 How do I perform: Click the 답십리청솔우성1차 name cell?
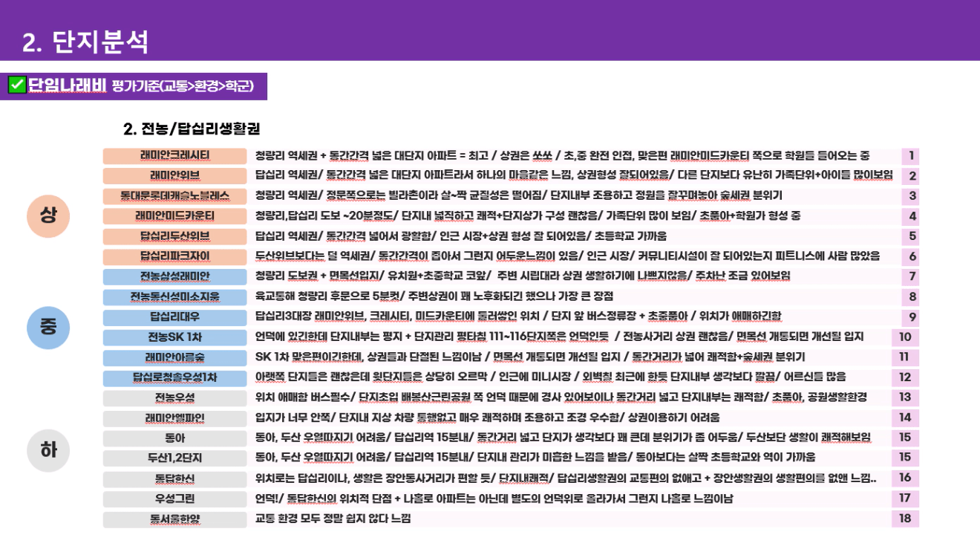tap(174, 377)
